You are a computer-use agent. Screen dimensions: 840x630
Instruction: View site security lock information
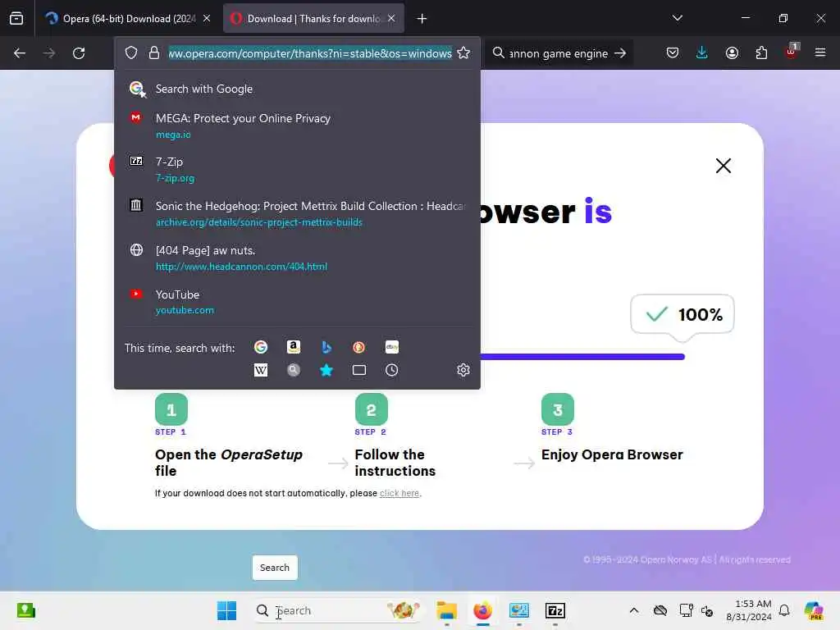[x=154, y=53]
